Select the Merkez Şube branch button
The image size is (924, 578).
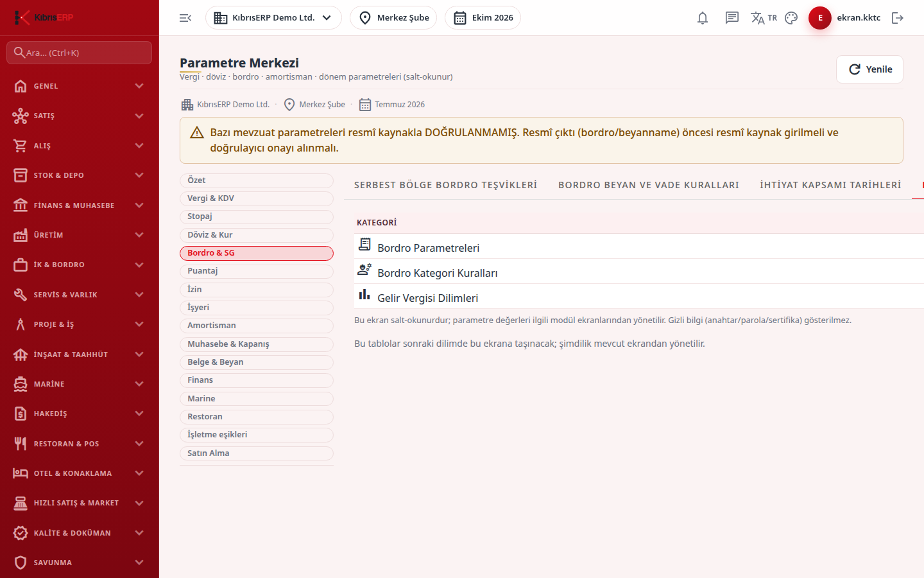393,18
